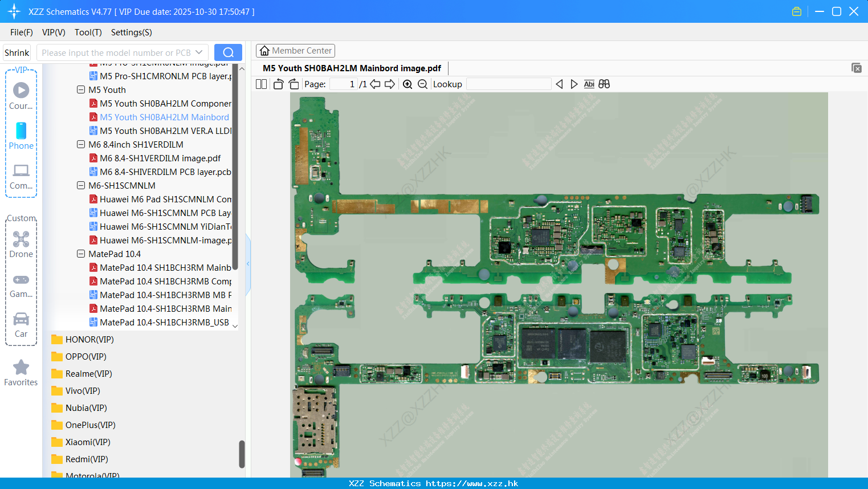
Task: Open the OPPO(VIP) folder
Action: point(79,357)
